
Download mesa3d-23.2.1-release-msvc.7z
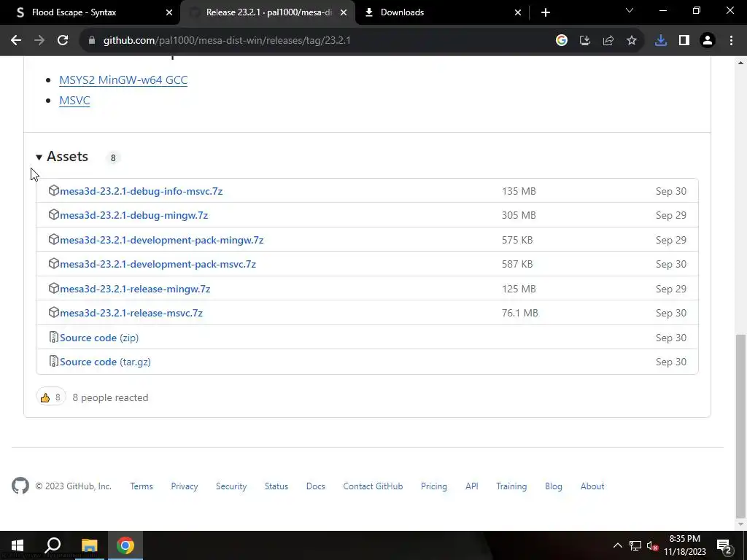pyautogui.click(x=131, y=313)
